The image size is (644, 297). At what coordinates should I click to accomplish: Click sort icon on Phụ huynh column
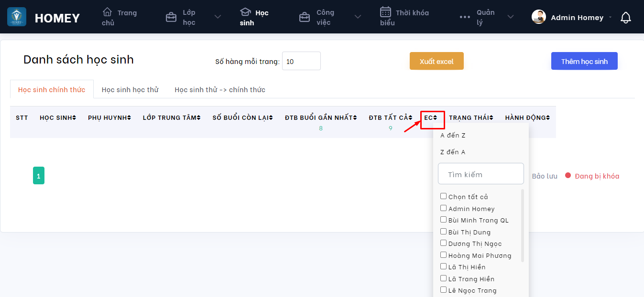coord(129,118)
